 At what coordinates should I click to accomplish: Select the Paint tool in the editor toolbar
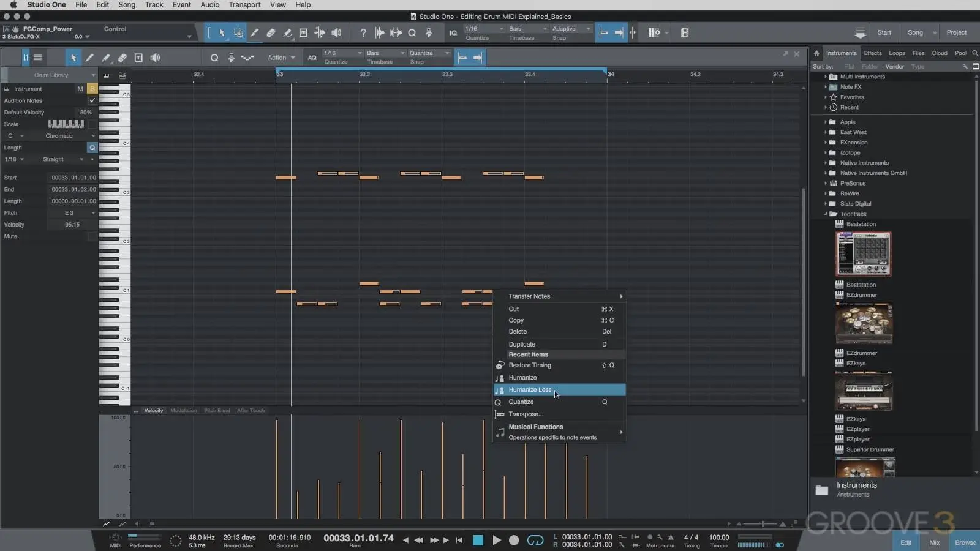[105, 58]
